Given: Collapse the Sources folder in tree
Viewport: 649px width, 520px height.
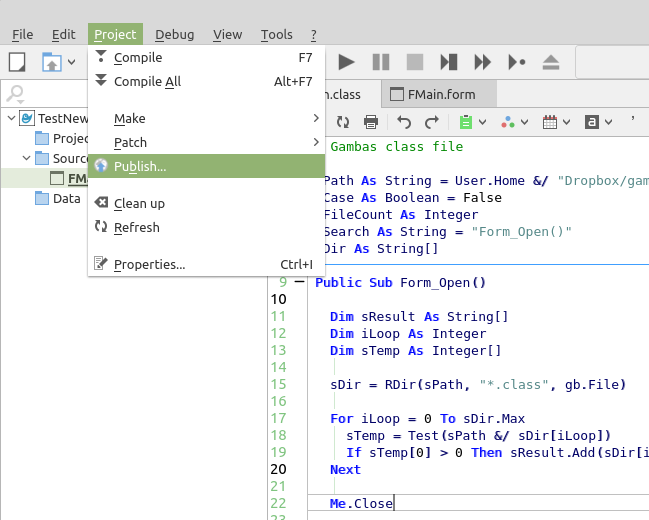Looking at the screenshot, I should 26,158.
